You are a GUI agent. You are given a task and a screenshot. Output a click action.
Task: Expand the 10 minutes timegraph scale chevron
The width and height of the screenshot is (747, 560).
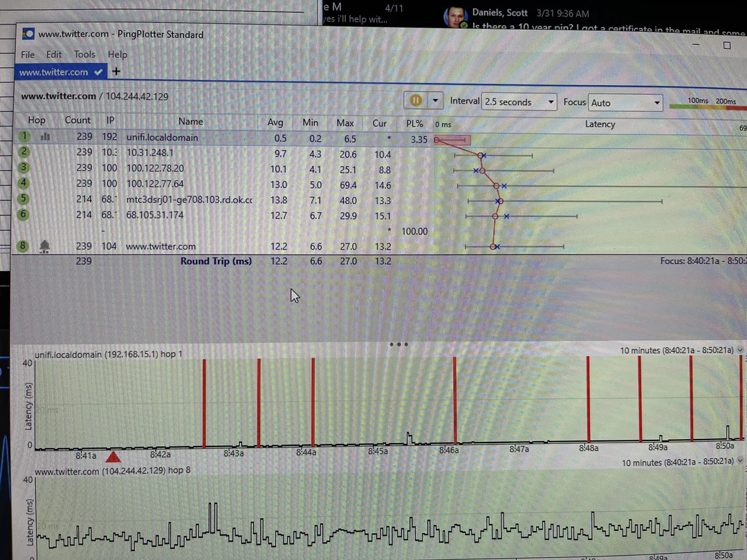pyautogui.click(x=739, y=351)
